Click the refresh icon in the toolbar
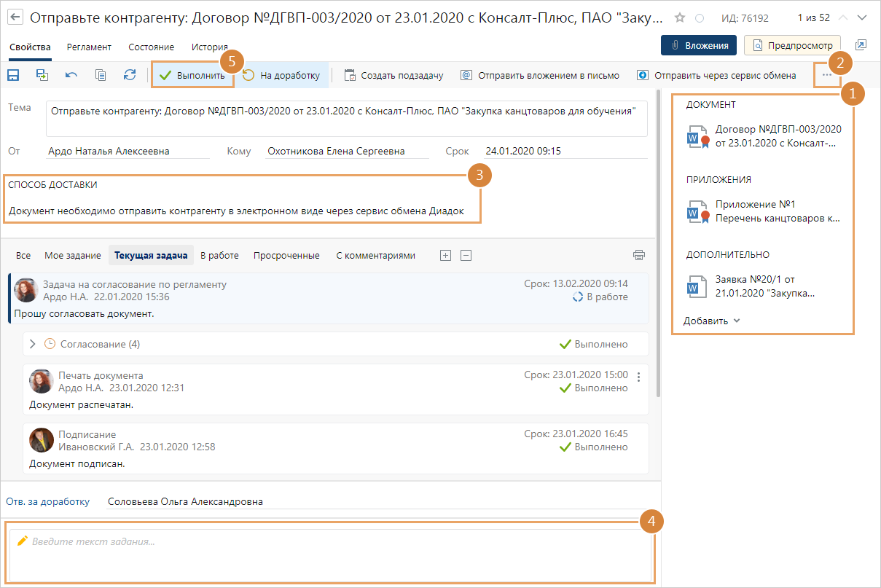 coord(130,75)
